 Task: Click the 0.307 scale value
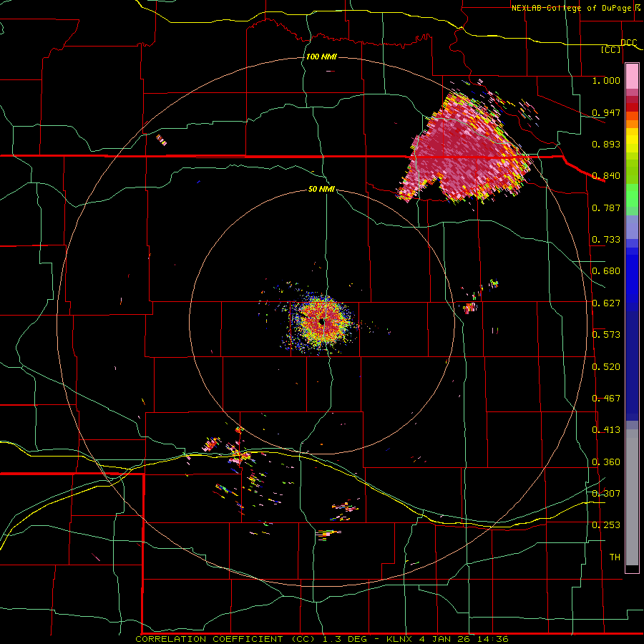(606, 494)
